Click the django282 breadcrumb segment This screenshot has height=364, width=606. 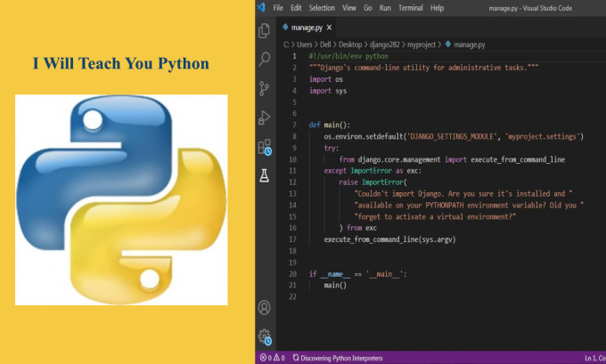click(384, 44)
